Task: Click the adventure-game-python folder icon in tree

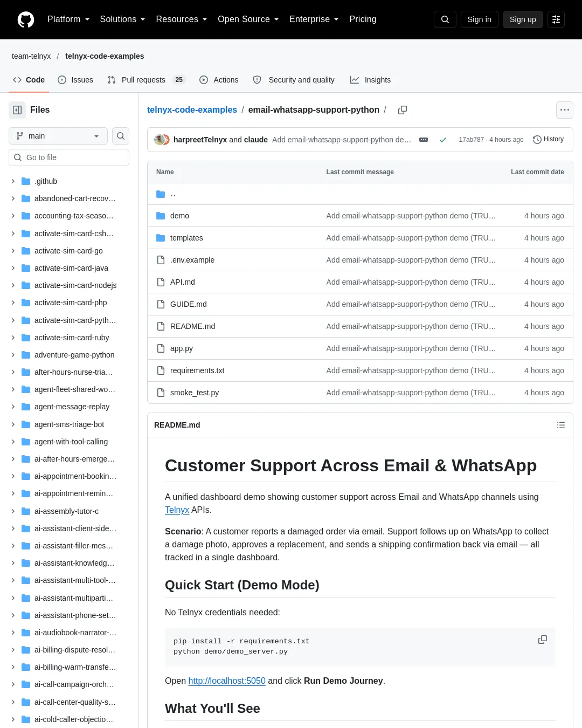Action: coord(26,355)
